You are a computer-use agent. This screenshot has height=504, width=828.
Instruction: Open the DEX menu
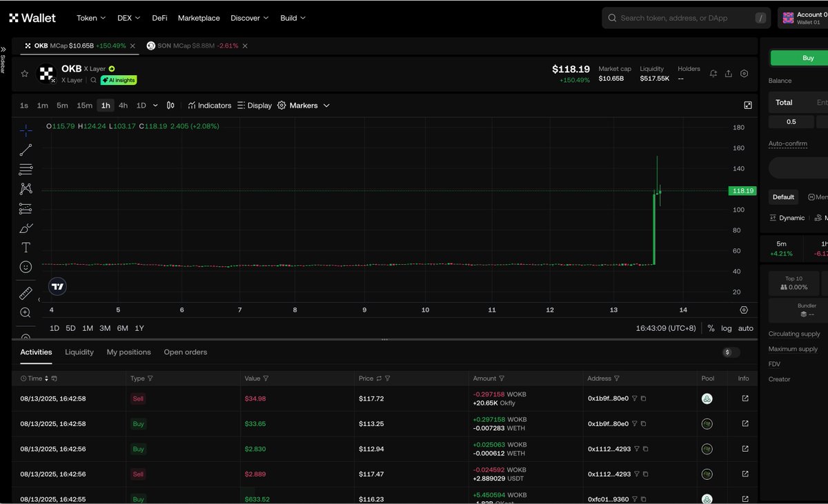pyautogui.click(x=128, y=18)
